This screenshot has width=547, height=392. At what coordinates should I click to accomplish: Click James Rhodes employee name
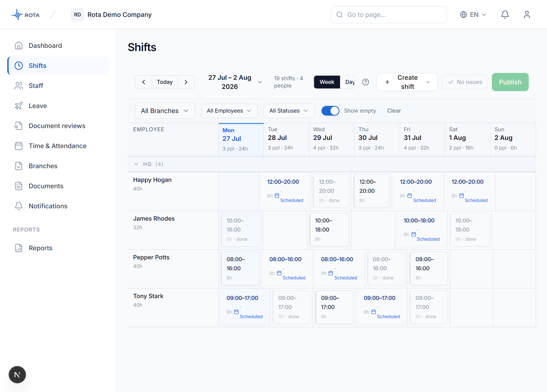[154, 219]
